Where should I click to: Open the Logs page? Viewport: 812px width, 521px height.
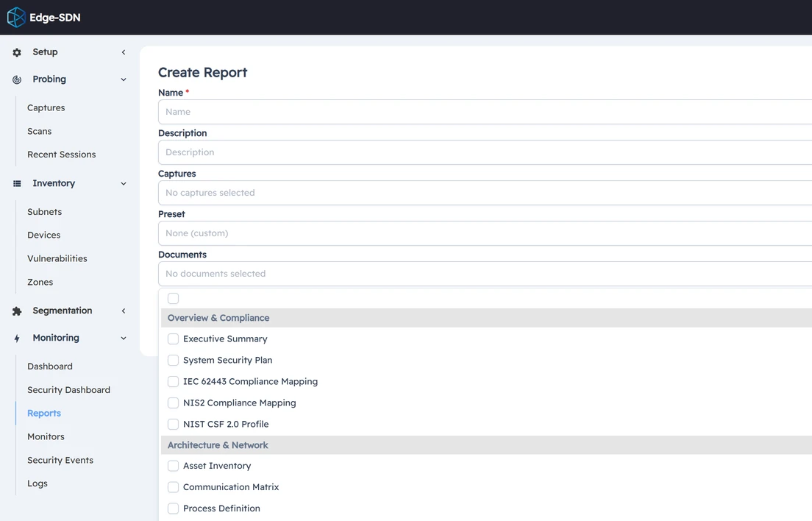click(x=38, y=483)
